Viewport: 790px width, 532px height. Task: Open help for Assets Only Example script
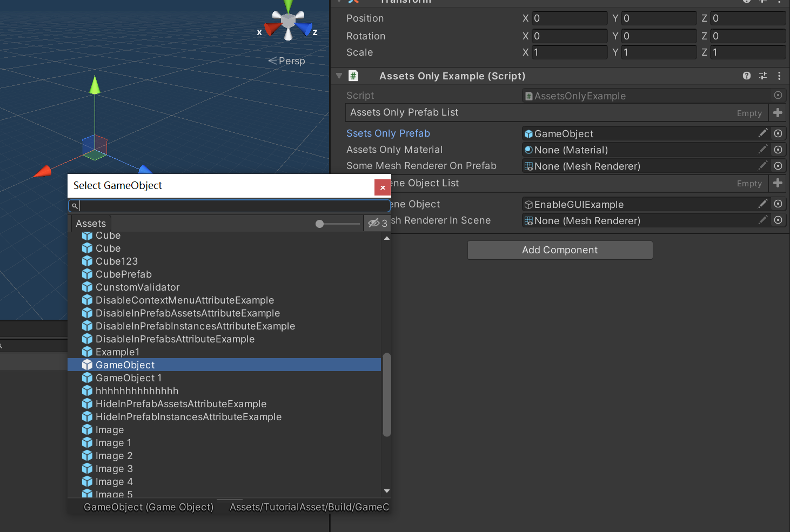pos(747,76)
